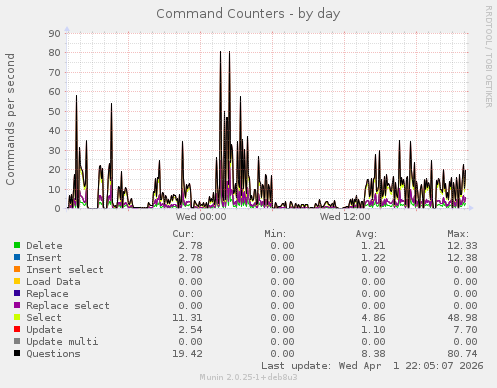Click the y-axis label 30
This screenshot has height=388, width=497.
coord(54,150)
